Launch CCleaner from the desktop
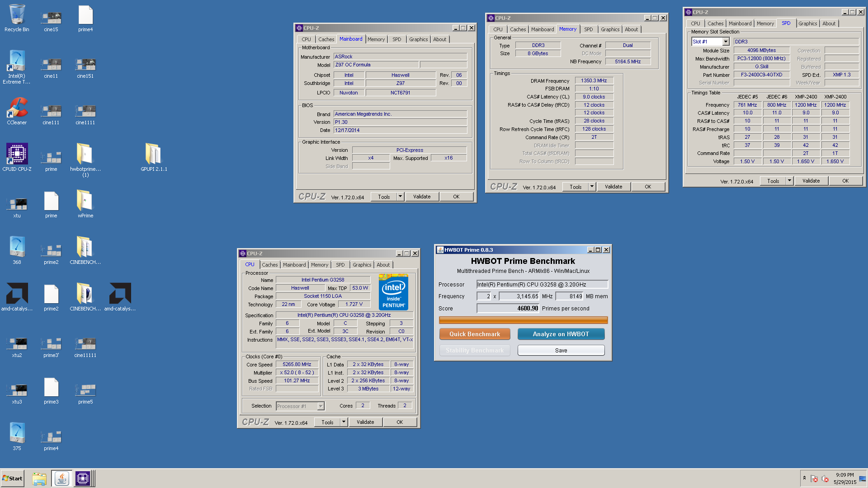This screenshot has width=868, height=488. click(17, 111)
